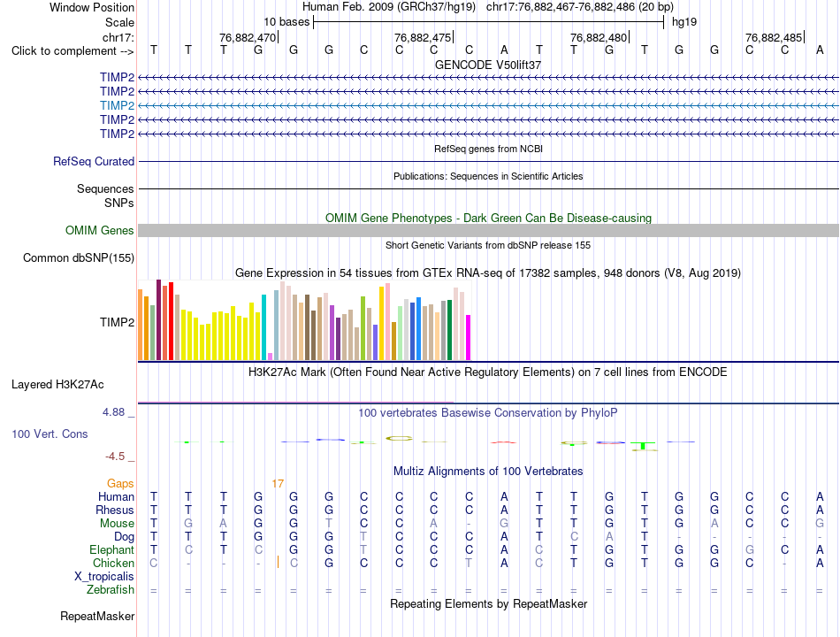Click the Human alignment row label
Viewport: 840px width, 637px height.
(x=116, y=497)
